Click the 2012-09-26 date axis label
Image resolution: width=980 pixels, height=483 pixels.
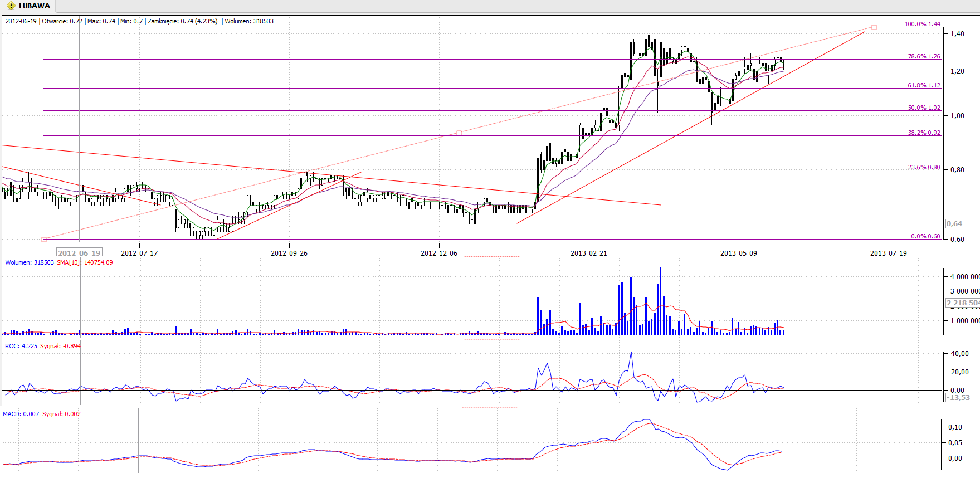(x=289, y=253)
